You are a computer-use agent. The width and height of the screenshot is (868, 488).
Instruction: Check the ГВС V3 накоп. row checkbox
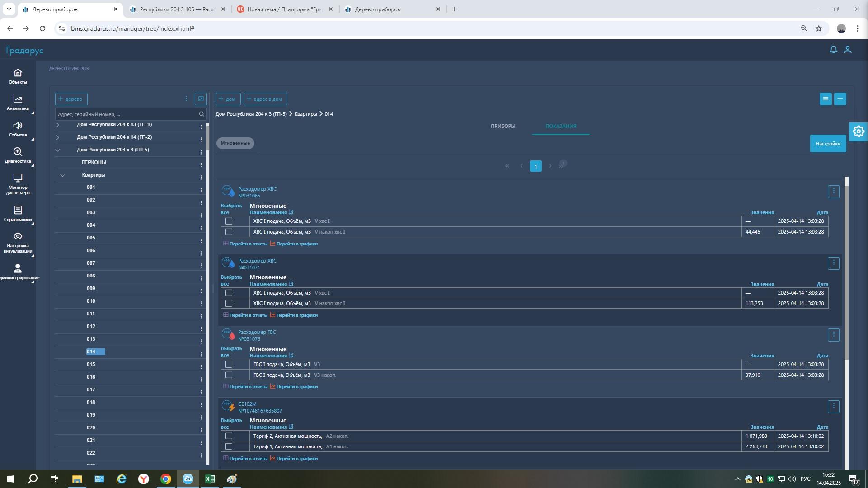pos(229,375)
